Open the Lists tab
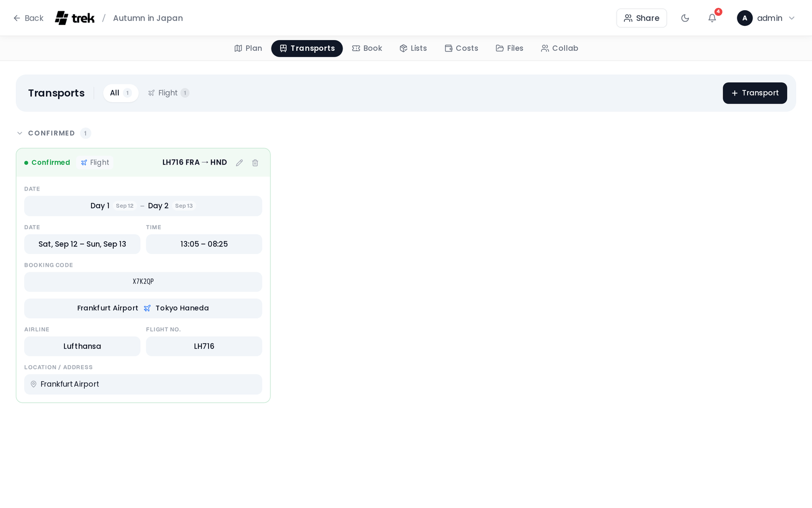812x508 pixels. 413,48
